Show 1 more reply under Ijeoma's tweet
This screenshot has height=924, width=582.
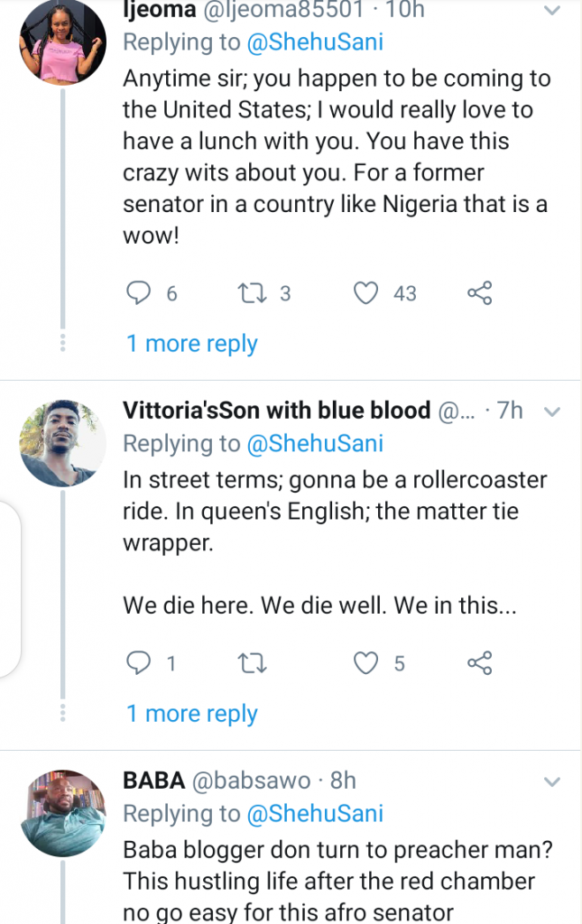pos(192,344)
